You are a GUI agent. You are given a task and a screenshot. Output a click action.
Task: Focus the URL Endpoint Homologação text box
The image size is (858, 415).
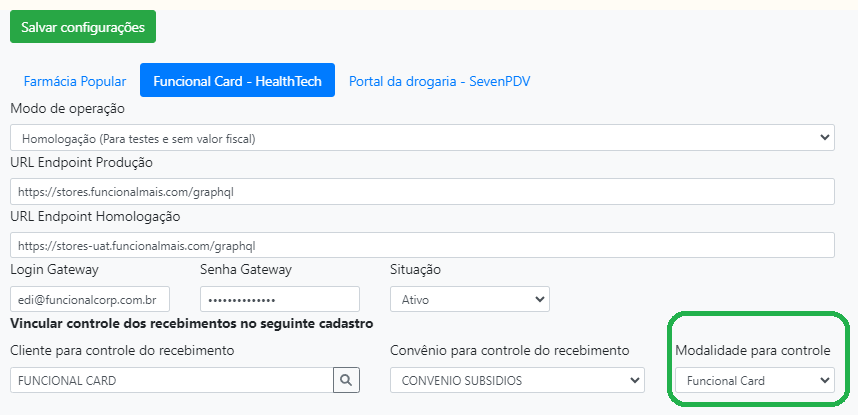click(422, 245)
